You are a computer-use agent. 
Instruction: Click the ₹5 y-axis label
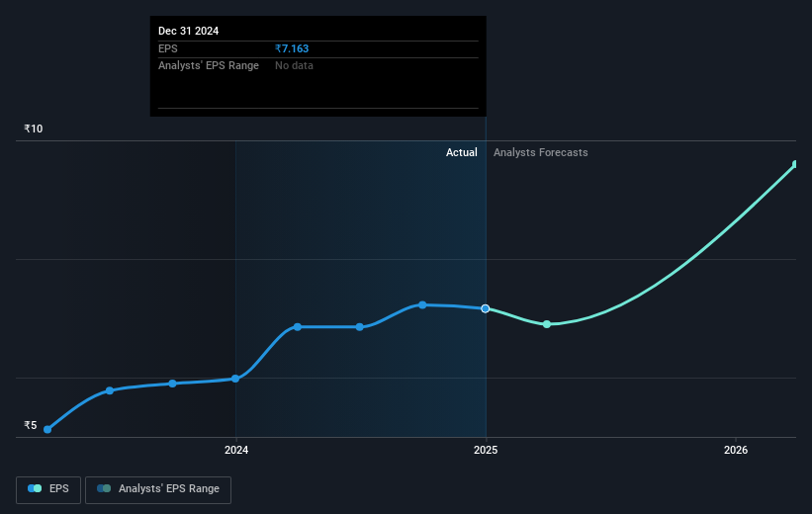tap(31, 425)
